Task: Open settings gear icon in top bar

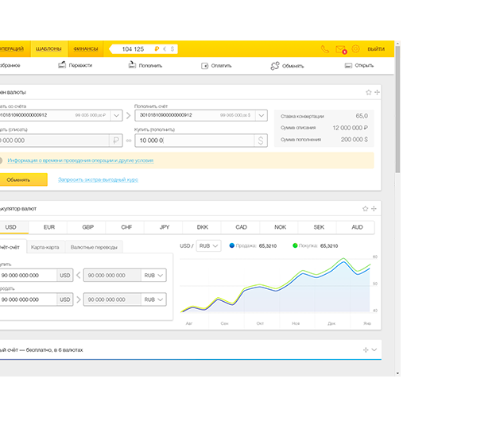Action: click(x=355, y=49)
